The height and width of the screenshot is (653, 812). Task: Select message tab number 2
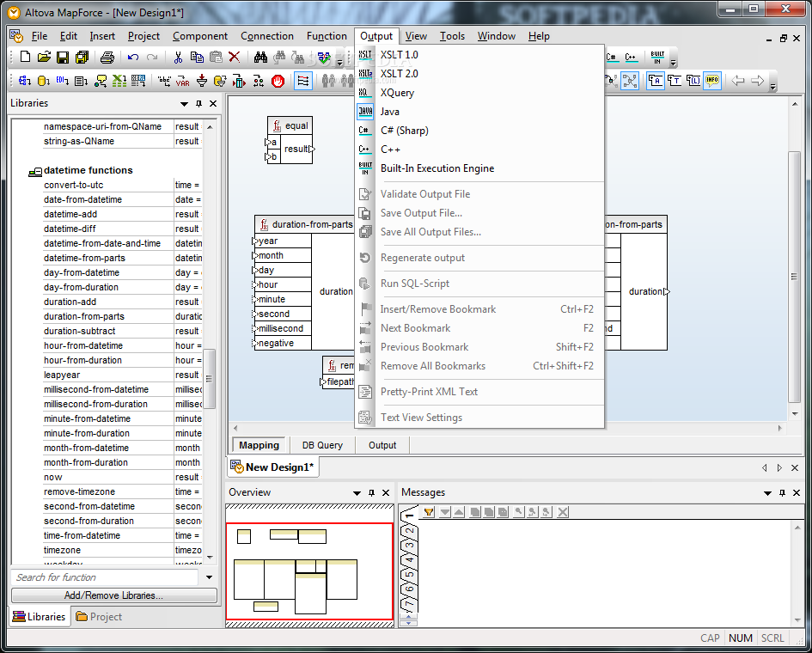(x=409, y=531)
